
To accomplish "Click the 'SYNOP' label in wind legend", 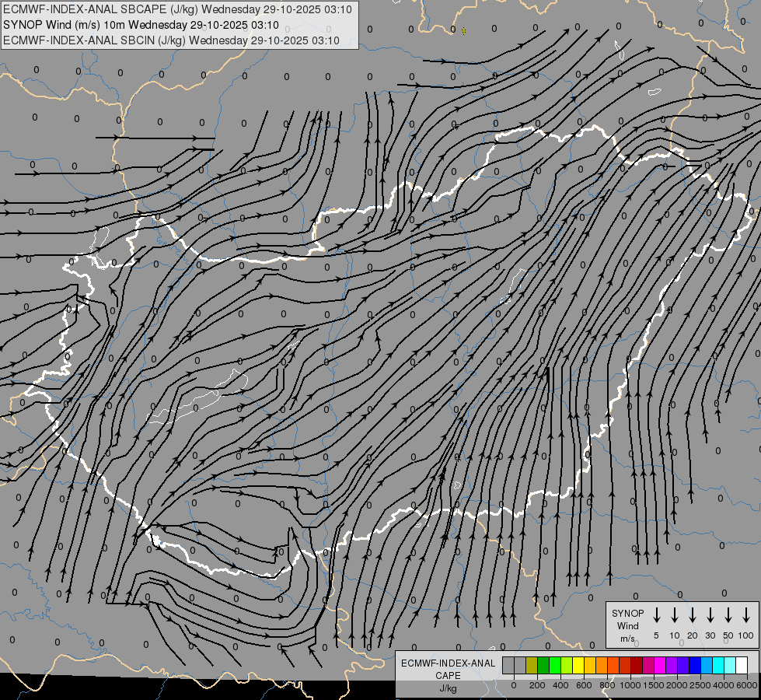I will [x=627, y=614].
